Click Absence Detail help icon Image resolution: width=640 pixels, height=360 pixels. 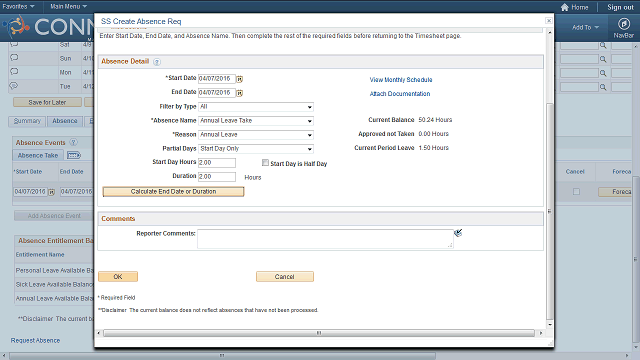[x=157, y=62]
